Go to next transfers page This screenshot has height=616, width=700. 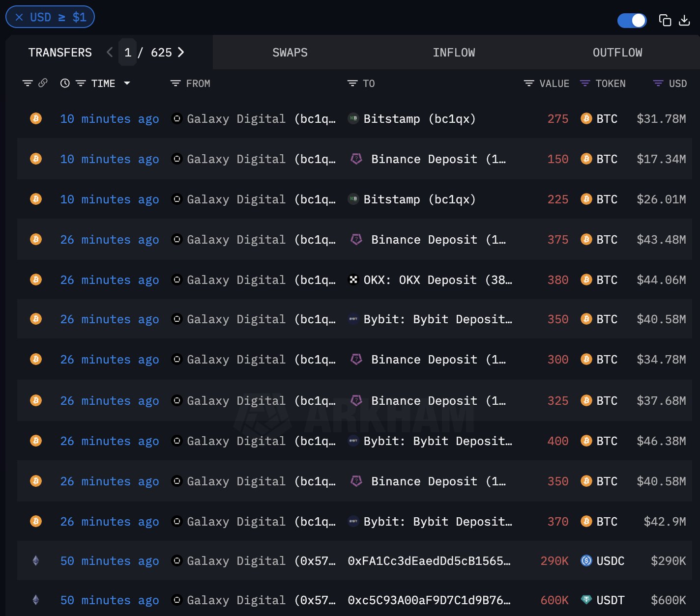pyautogui.click(x=181, y=52)
